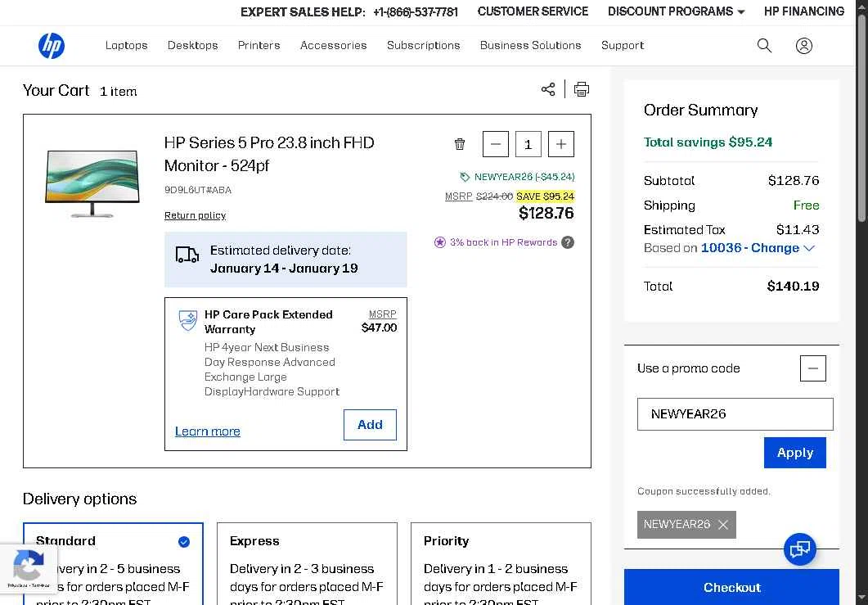Change the tax ZIP code 10036

[758, 248]
